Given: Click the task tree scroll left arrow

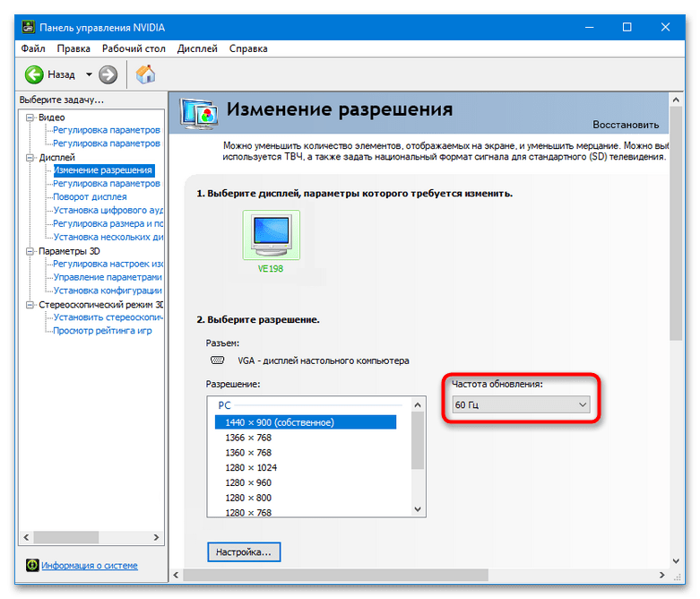Looking at the screenshot, I should coord(26,537).
